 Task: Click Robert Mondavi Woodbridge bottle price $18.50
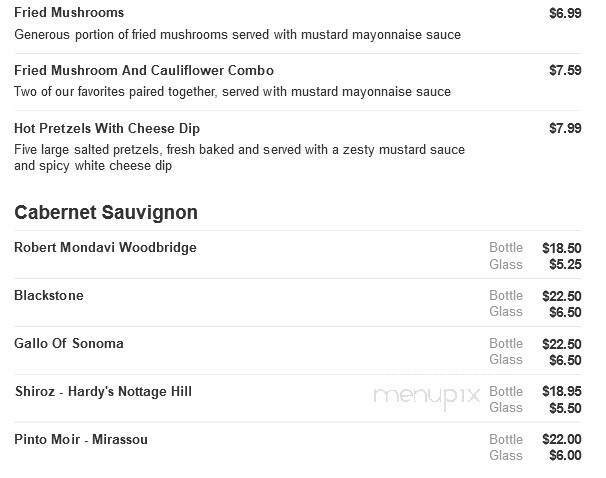coord(562,248)
